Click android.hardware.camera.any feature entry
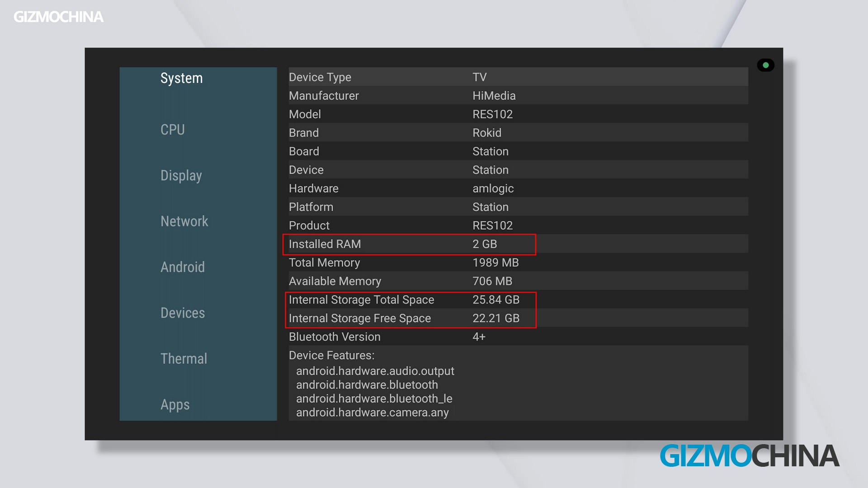This screenshot has width=868, height=488. pos(373,413)
